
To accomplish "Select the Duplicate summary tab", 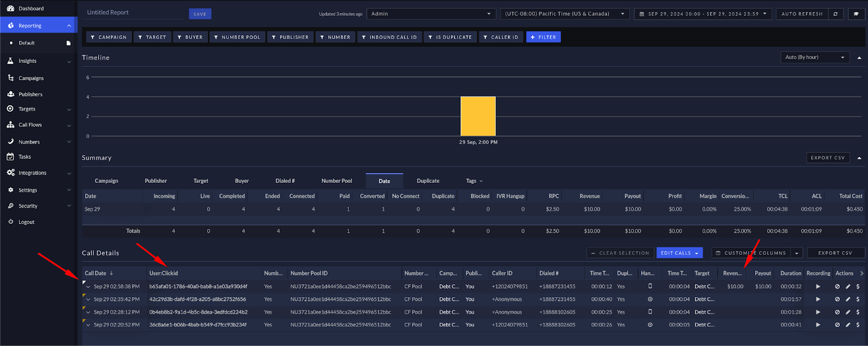I will [x=428, y=181].
